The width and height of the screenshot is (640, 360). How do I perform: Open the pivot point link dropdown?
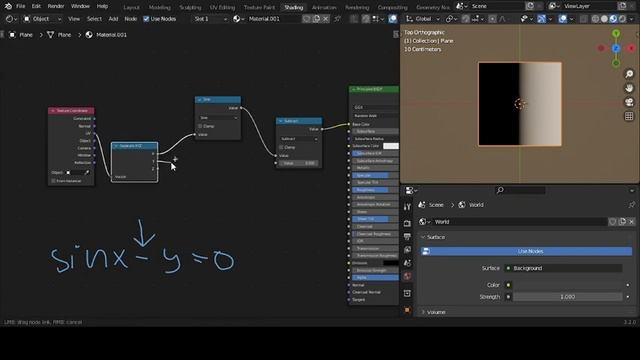[x=451, y=19]
